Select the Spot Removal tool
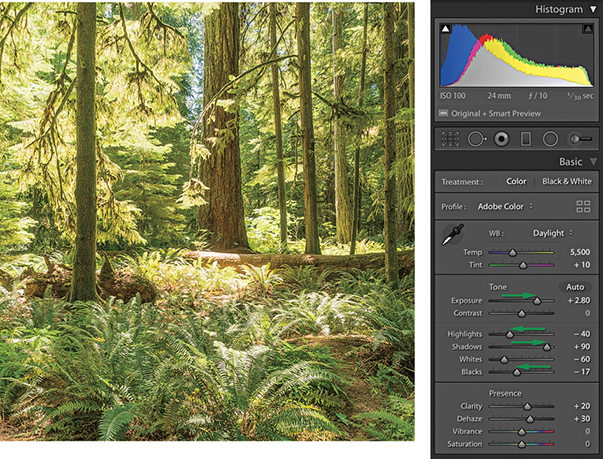The height and width of the screenshot is (459, 603). (476, 138)
